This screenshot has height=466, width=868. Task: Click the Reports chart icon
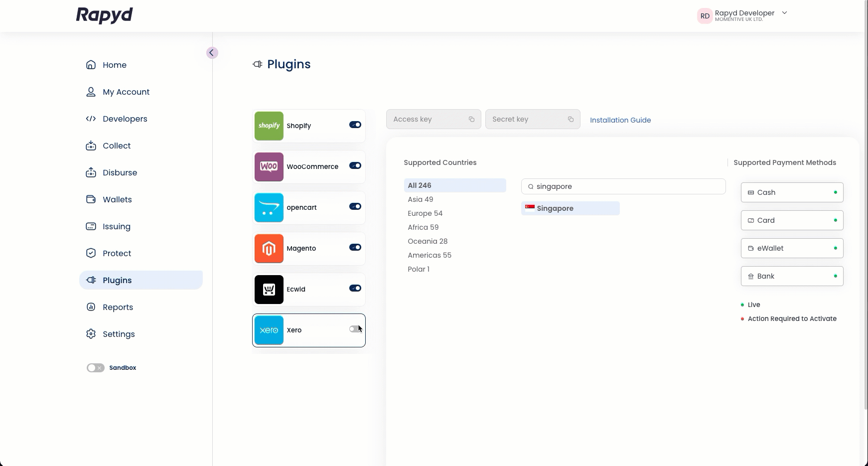pyautogui.click(x=91, y=307)
